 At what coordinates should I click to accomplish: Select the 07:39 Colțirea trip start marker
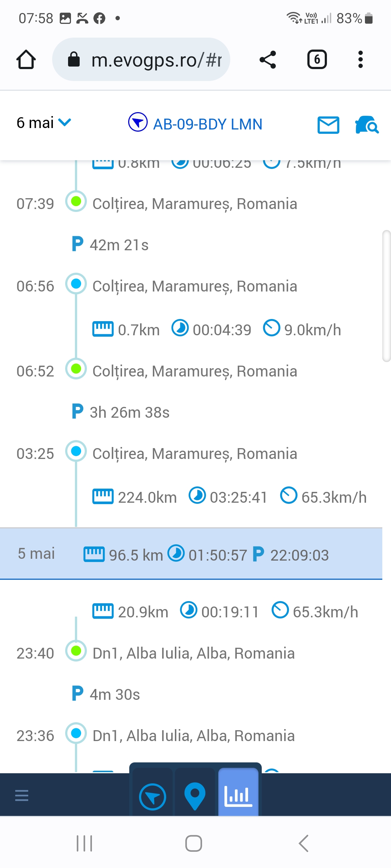pos(76,201)
